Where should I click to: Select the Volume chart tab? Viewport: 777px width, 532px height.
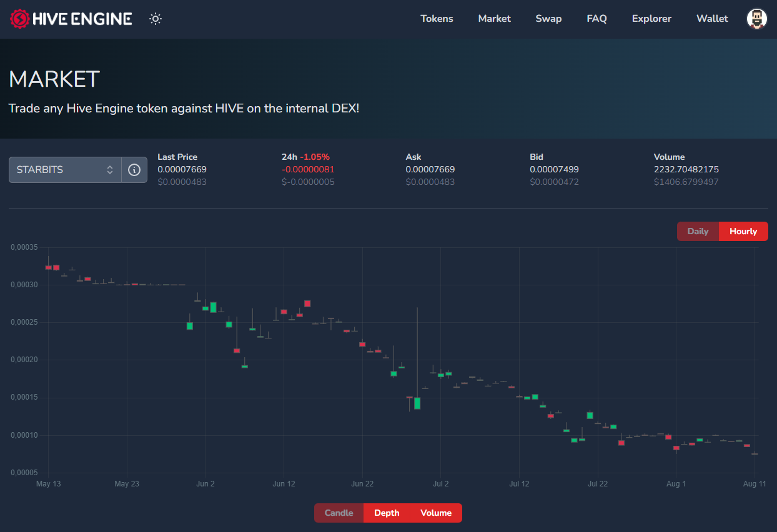pos(436,513)
